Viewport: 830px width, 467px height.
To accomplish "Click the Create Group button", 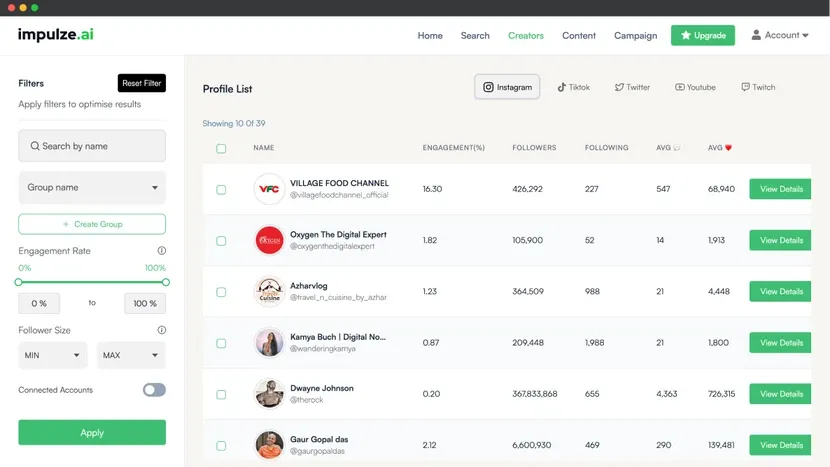I will 92,224.
